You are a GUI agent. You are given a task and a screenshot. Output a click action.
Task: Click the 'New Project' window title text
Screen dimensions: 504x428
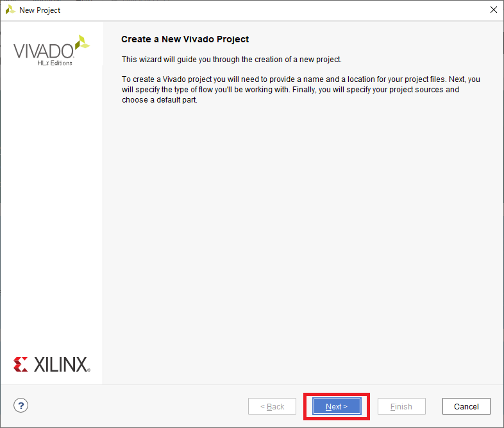(x=40, y=10)
